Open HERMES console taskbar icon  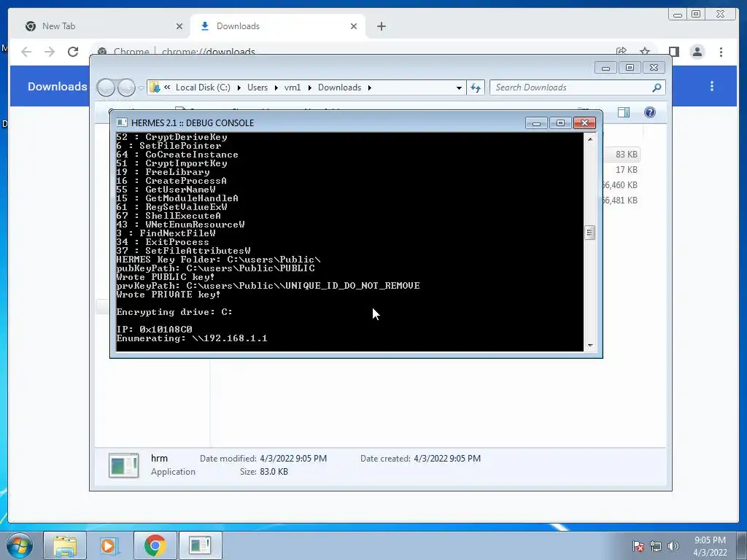200,545
